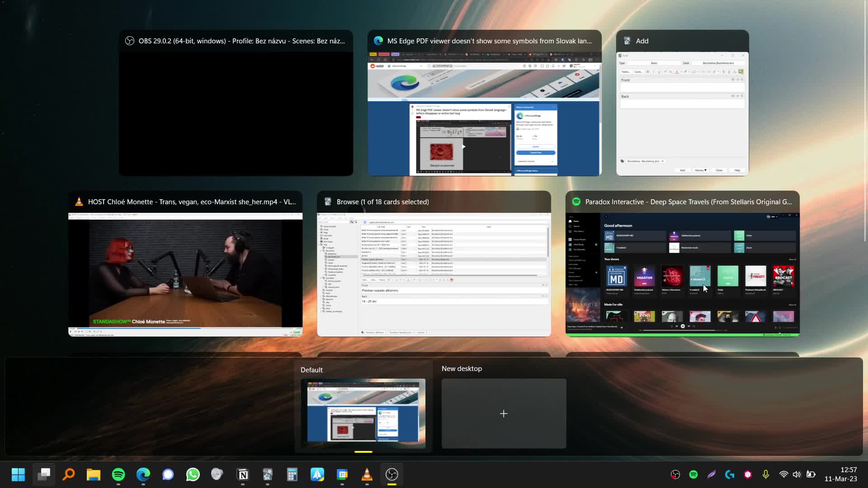
Task: Apply italic formatting in the Anki Add window
Action: coord(653,71)
